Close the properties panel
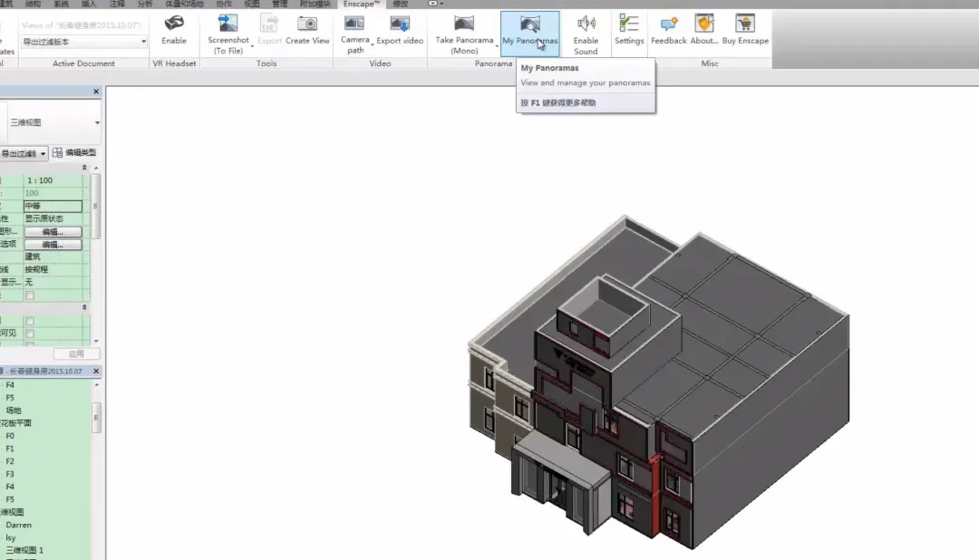 tap(96, 92)
